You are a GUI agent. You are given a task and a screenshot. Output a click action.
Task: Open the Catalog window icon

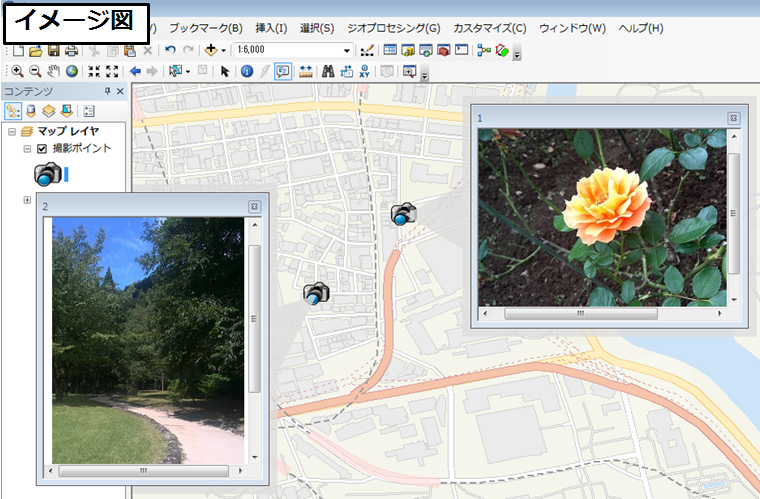tap(408, 50)
